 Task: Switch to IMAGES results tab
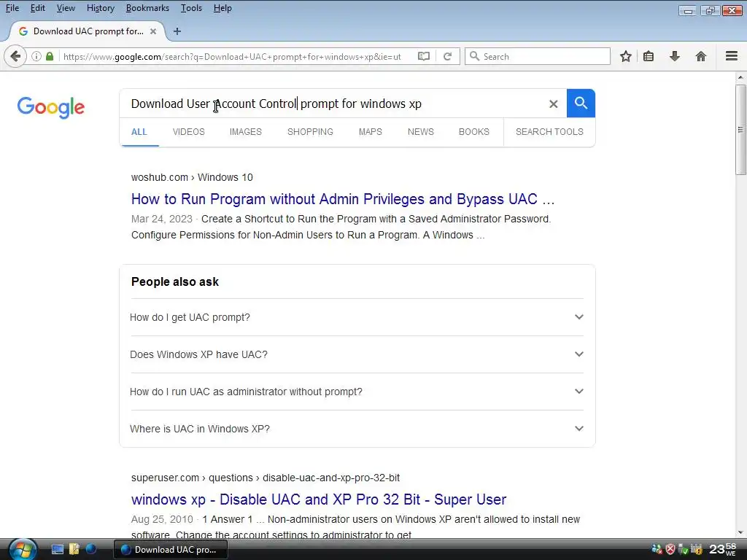[246, 132]
